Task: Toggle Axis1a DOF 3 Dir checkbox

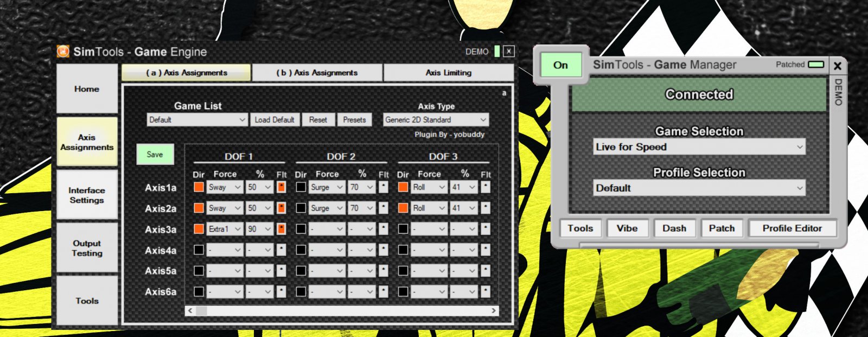Action: tap(403, 187)
